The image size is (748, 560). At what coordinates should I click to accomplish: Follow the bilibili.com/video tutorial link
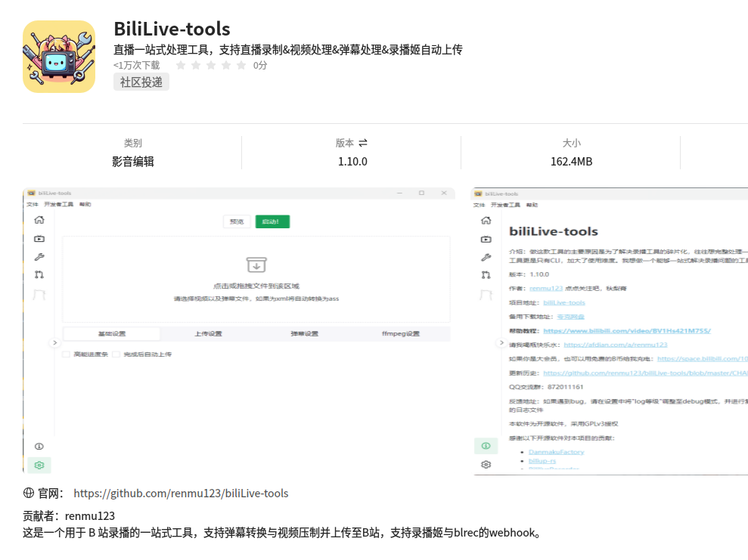[x=627, y=331]
